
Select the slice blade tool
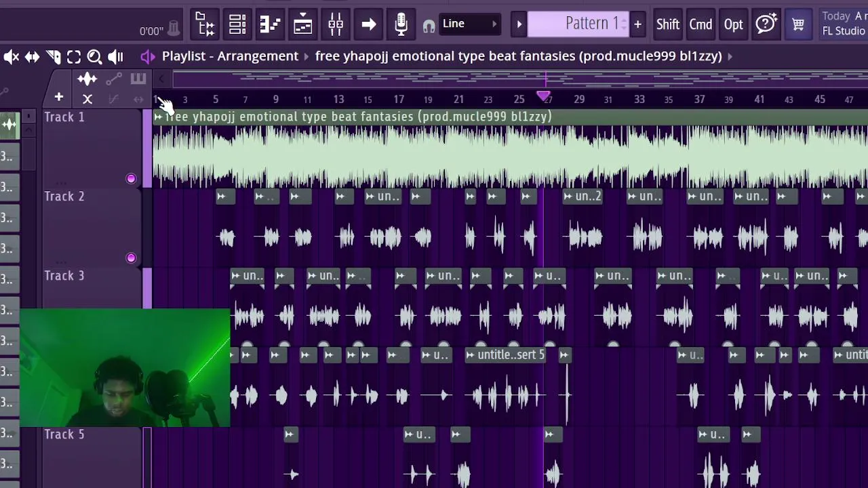(53, 57)
